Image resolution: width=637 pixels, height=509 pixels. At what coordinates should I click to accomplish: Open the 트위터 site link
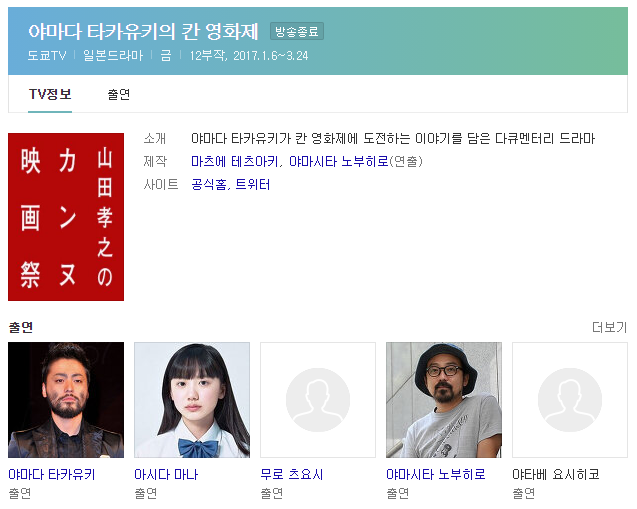point(253,184)
